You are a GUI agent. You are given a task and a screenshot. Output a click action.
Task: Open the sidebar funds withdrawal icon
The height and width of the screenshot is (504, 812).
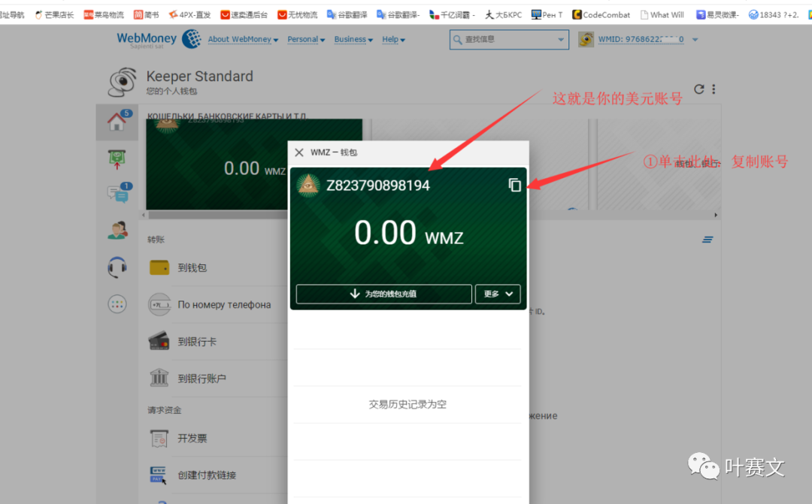(x=117, y=158)
